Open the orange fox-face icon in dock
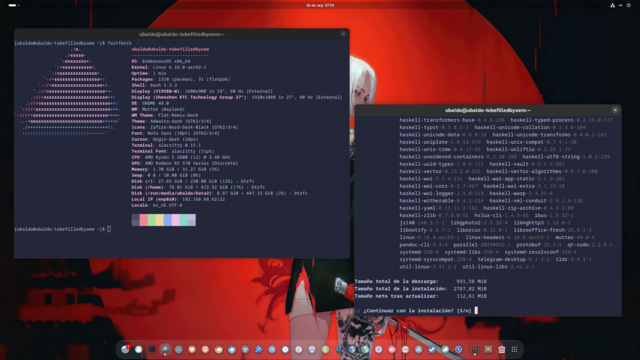The width and height of the screenshot is (640, 360). click(x=192, y=349)
